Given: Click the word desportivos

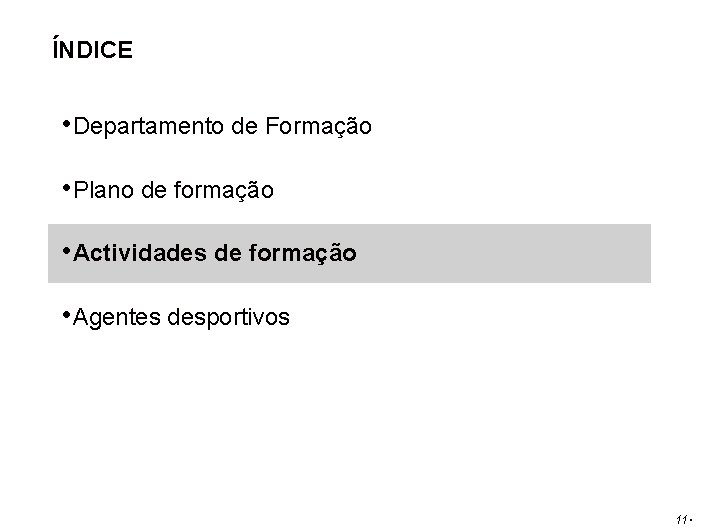Looking at the screenshot, I should [228, 318].
